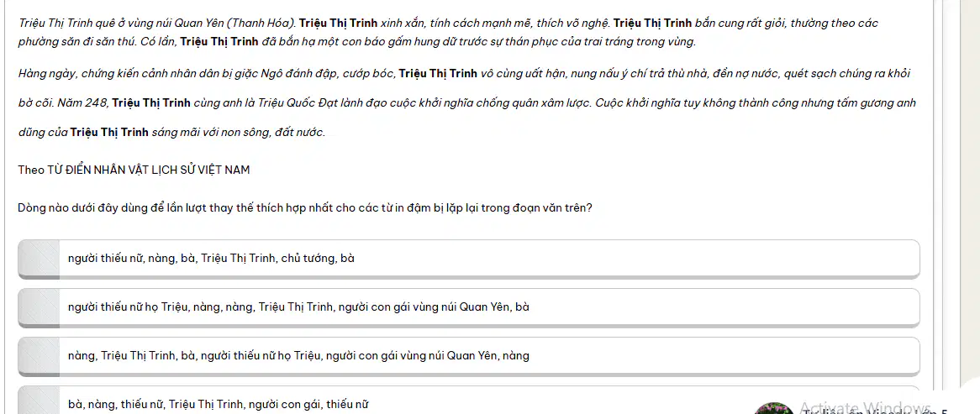Choose the answer text ending "người con gái, thiếu nữ"
This screenshot has height=414, width=980.
coord(219,404)
